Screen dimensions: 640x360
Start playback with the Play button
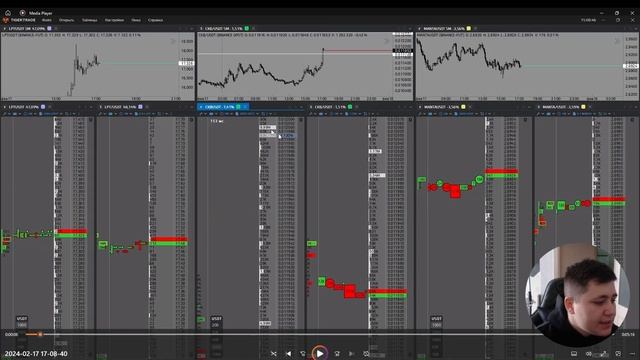[320, 353]
